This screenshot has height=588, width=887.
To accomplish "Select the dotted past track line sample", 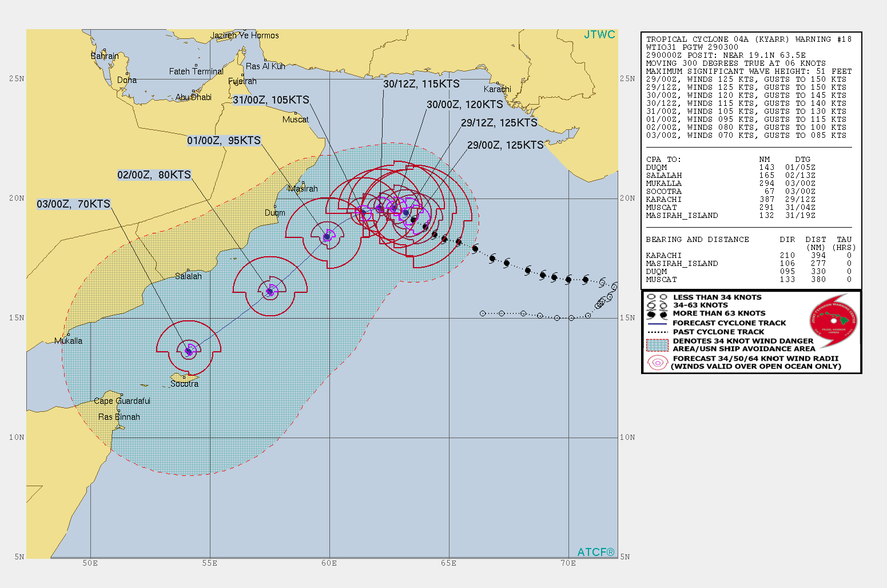I will click(x=658, y=332).
